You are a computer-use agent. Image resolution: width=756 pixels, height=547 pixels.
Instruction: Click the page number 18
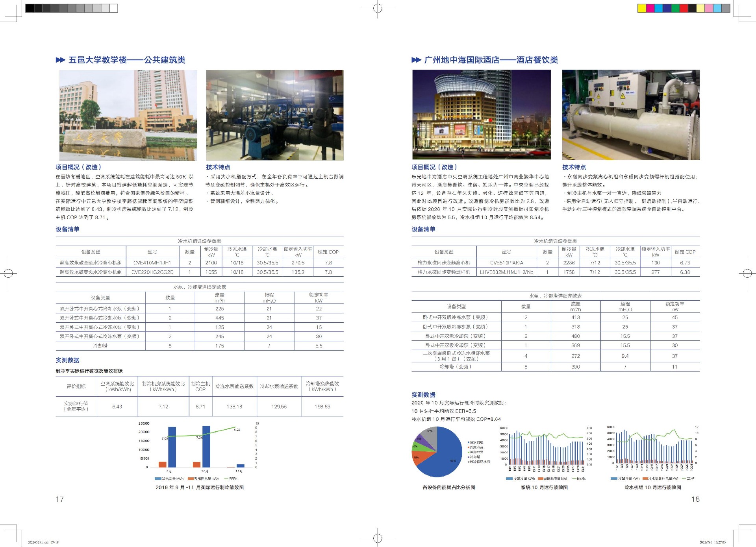695,499
